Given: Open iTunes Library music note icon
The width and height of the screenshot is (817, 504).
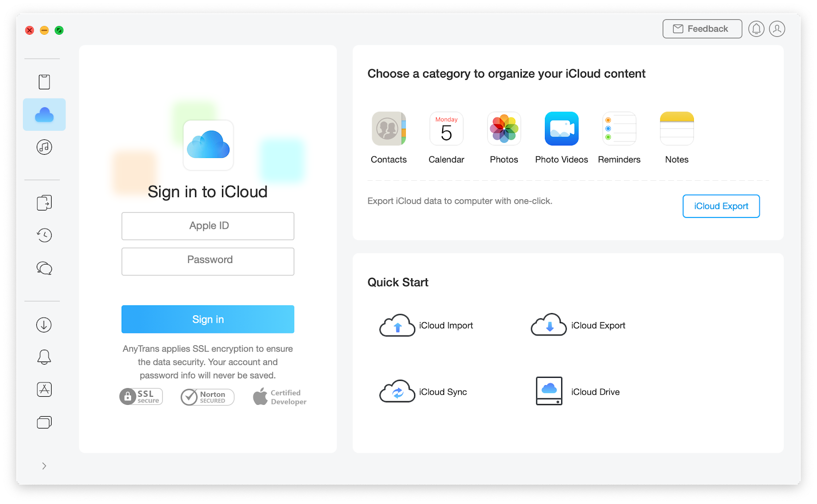Looking at the screenshot, I should [44, 147].
